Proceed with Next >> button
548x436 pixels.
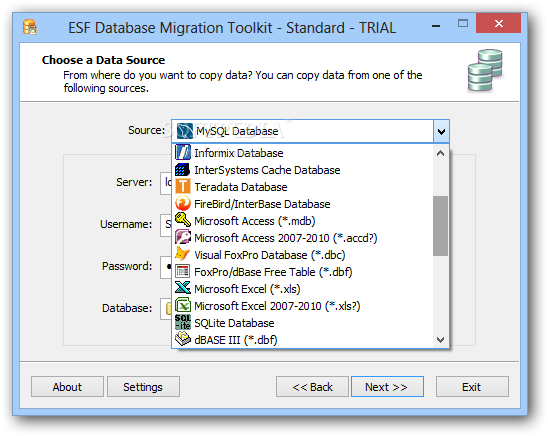[387, 387]
